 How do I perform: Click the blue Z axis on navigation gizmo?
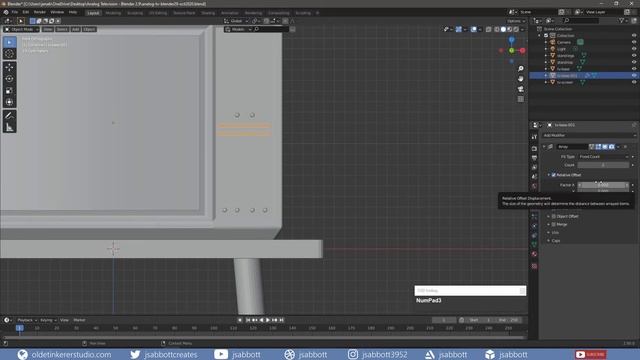[x=511, y=40]
